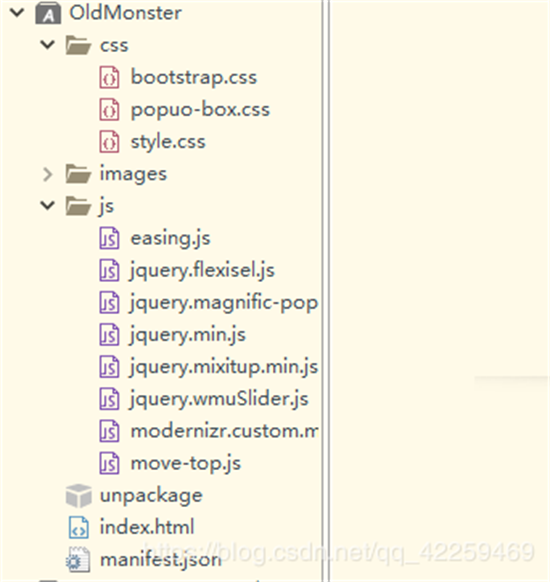Viewport: 550px width, 582px height.
Task: Click the js folder icon
Action: click(78, 206)
